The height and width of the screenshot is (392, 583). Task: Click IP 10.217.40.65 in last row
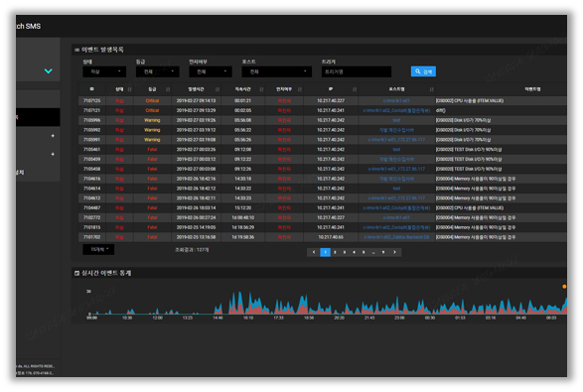pyautogui.click(x=331, y=237)
